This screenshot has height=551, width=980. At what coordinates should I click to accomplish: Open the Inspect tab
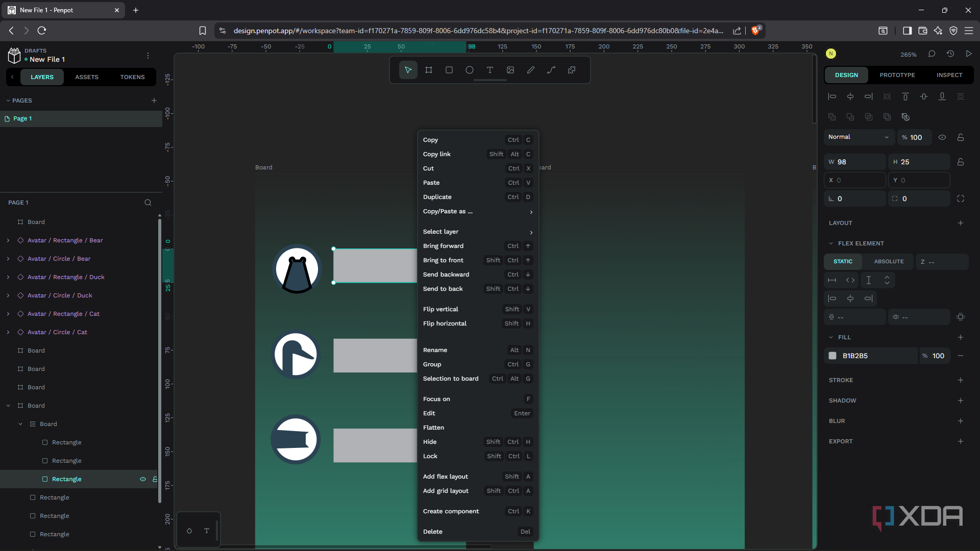[x=949, y=75]
